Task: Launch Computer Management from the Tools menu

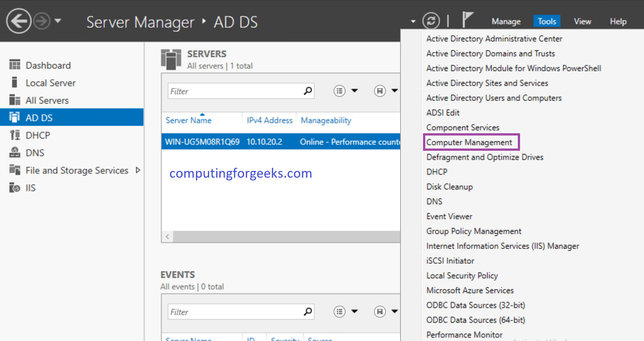Action: (x=471, y=142)
